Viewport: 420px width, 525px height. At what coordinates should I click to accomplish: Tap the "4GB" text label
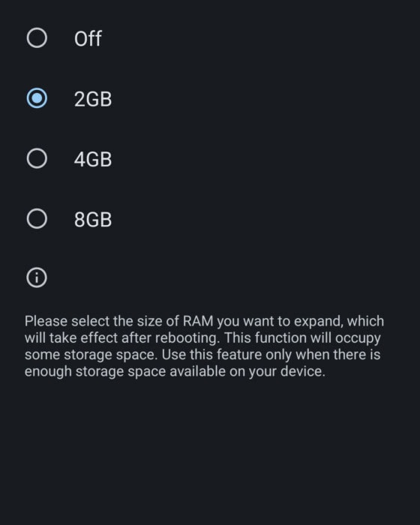click(93, 159)
